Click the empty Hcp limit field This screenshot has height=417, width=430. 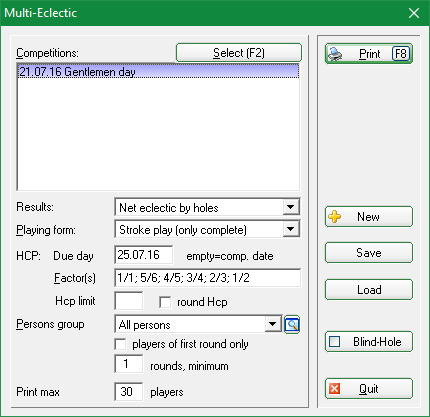(129, 301)
